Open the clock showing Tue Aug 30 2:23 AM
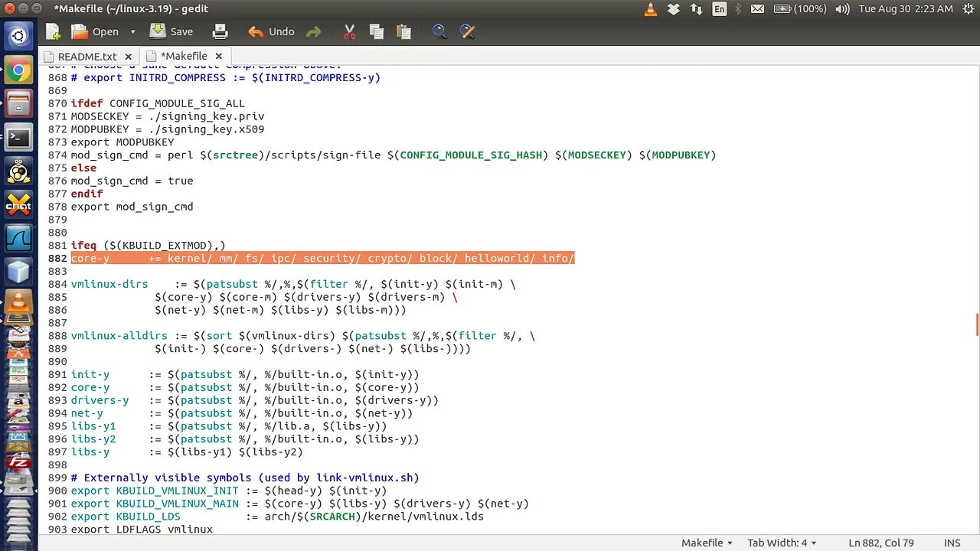The image size is (980, 551). coord(906,9)
